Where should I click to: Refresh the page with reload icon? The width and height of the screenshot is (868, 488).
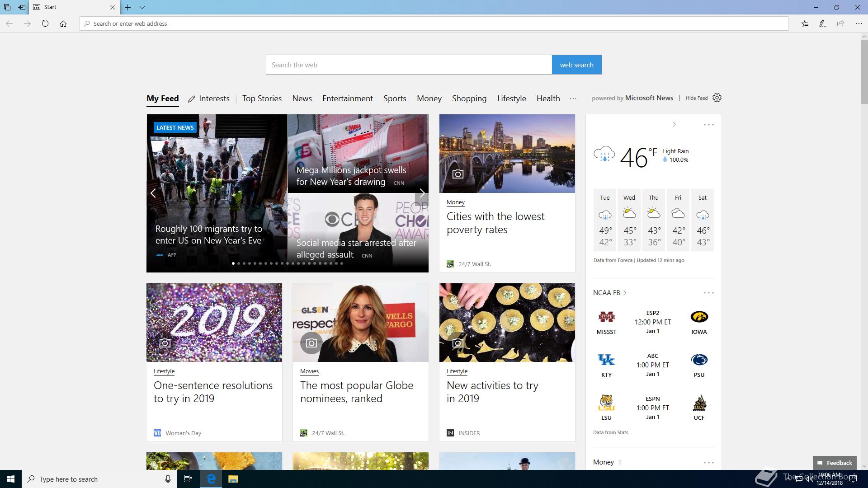click(x=45, y=23)
